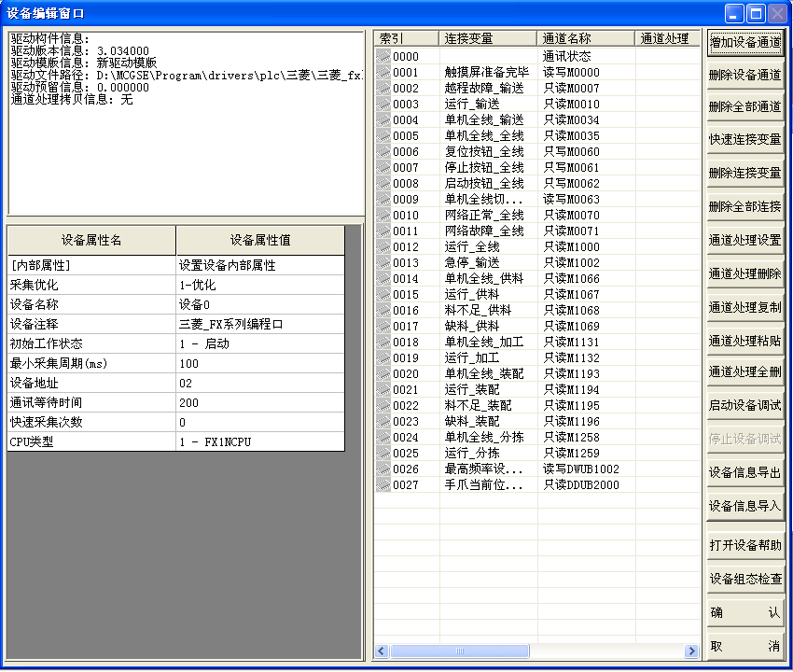Screen dimensions: 793x672
Task: Select the icon beside 缺料_装配 channel
Action: 383,421
